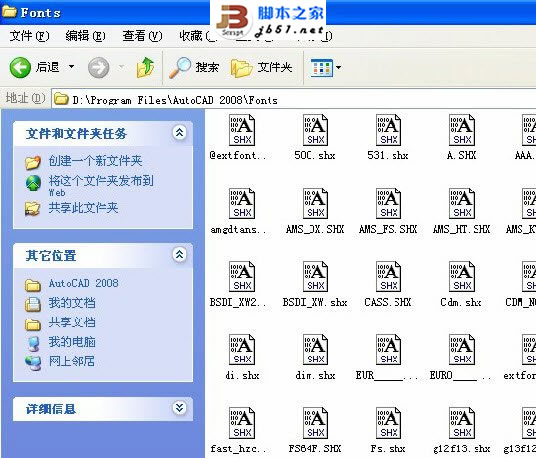
Task: Select the EURO____ file icon
Action: point(462,350)
